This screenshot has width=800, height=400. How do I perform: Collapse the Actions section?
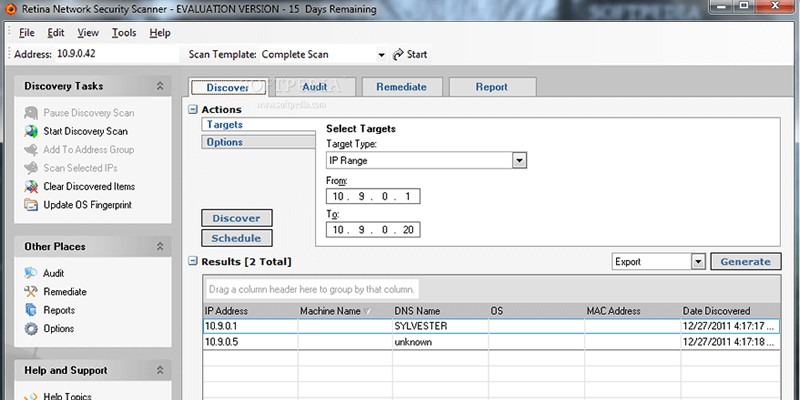tap(193, 109)
